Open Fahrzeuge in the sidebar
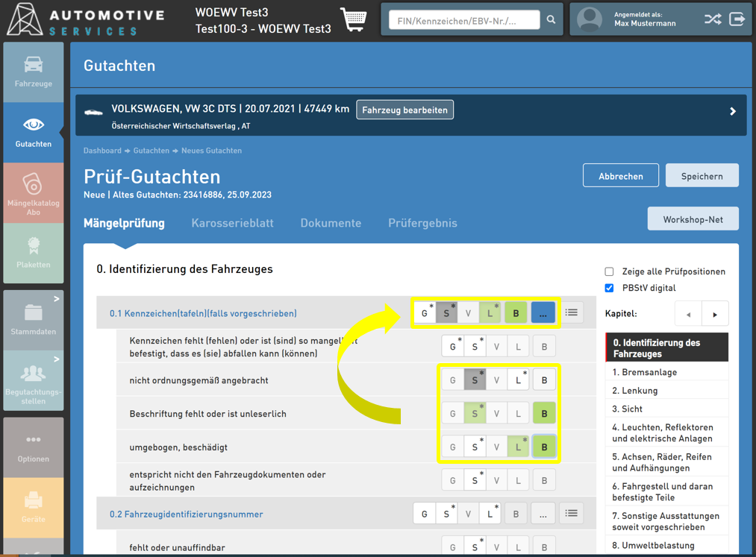The height and width of the screenshot is (557, 756). click(34, 72)
